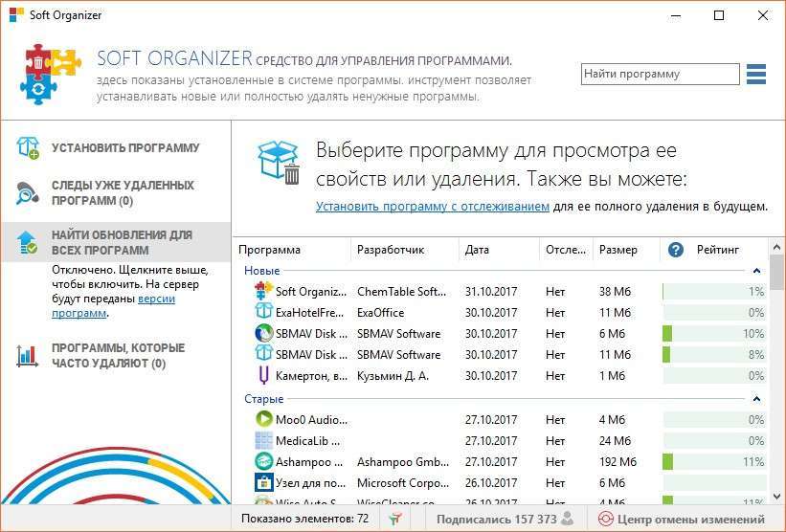
Task: Click the list scrollbar up arrow
Action: (776, 247)
